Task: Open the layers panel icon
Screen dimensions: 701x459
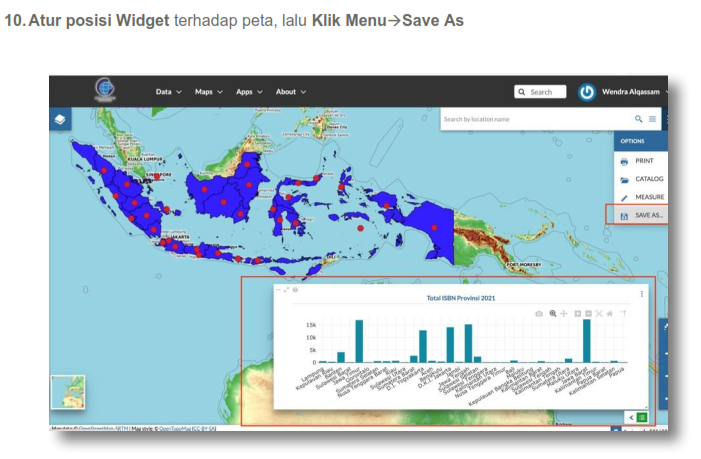Action: pos(61,119)
